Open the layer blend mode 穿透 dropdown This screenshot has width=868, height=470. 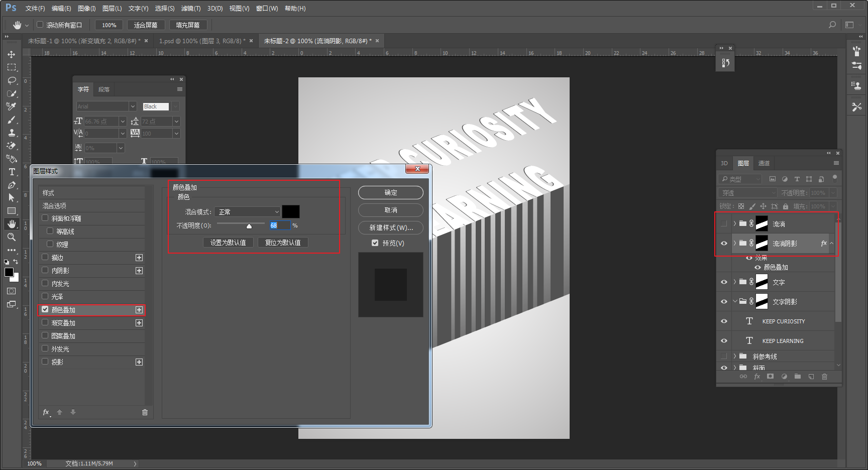pos(748,193)
